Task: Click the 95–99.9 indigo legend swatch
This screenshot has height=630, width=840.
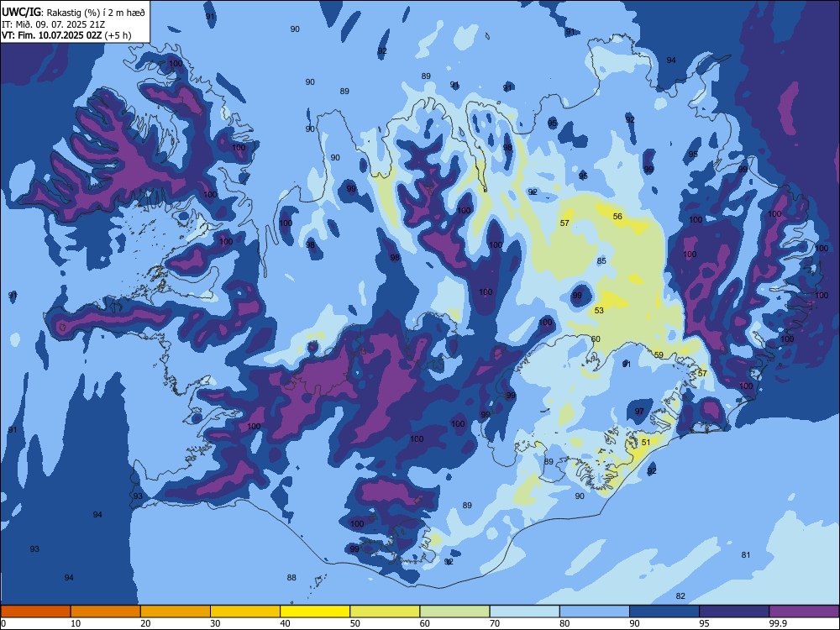Action: click(x=734, y=612)
